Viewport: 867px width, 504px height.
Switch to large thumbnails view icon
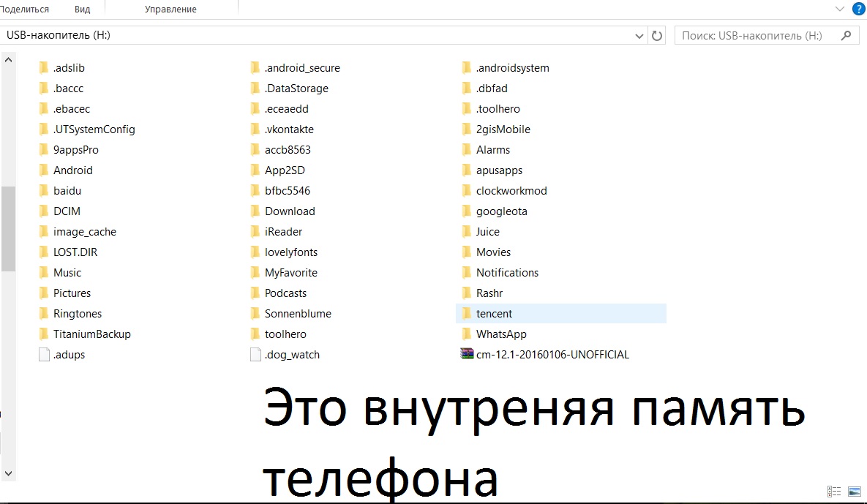[x=854, y=492]
